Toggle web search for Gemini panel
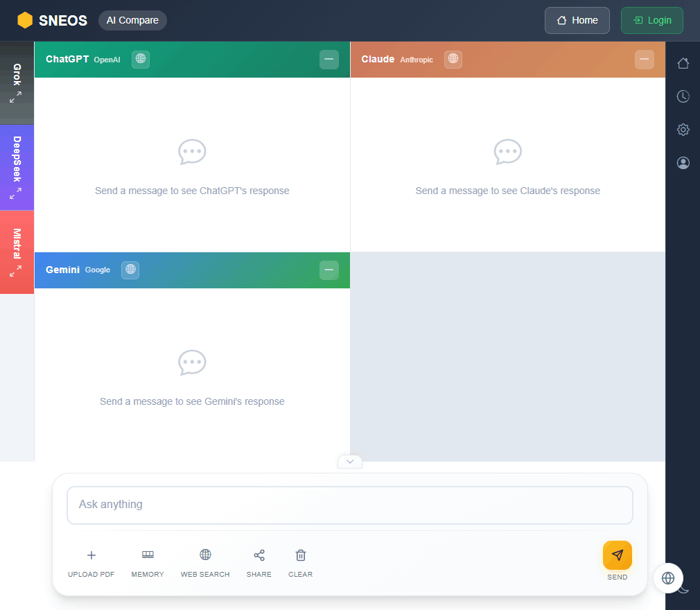 click(130, 270)
